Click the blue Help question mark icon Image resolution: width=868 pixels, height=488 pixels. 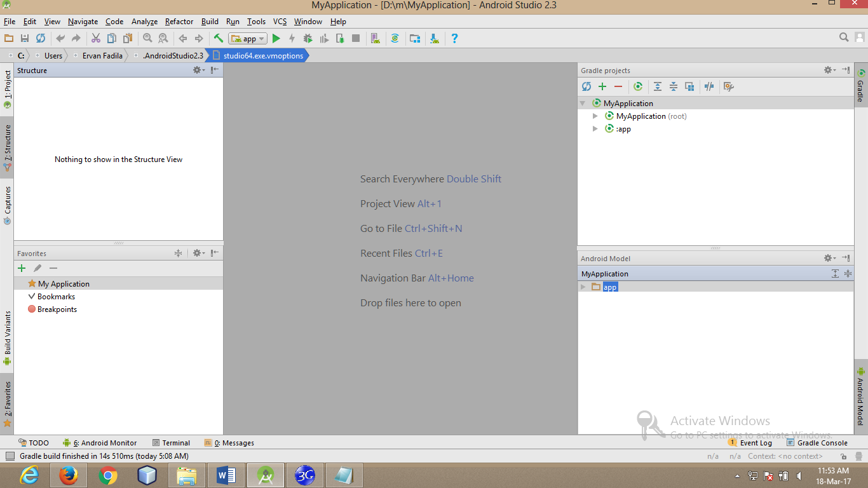(x=454, y=38)
